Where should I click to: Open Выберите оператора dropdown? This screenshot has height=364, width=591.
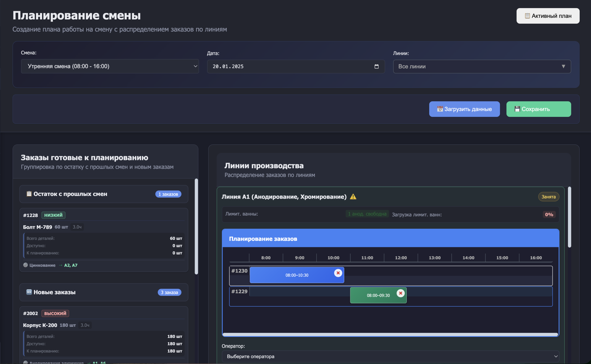click(x=390, y=356)
